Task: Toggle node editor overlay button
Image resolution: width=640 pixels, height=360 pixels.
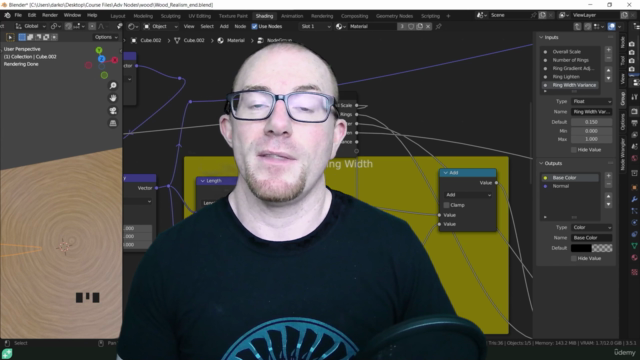Action: 611,27
